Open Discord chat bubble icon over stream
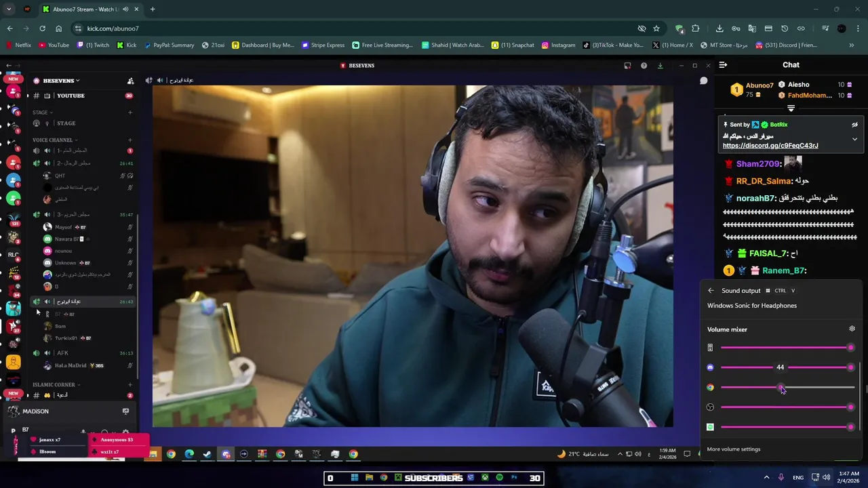The image size is (868, 488). [704, 81]
